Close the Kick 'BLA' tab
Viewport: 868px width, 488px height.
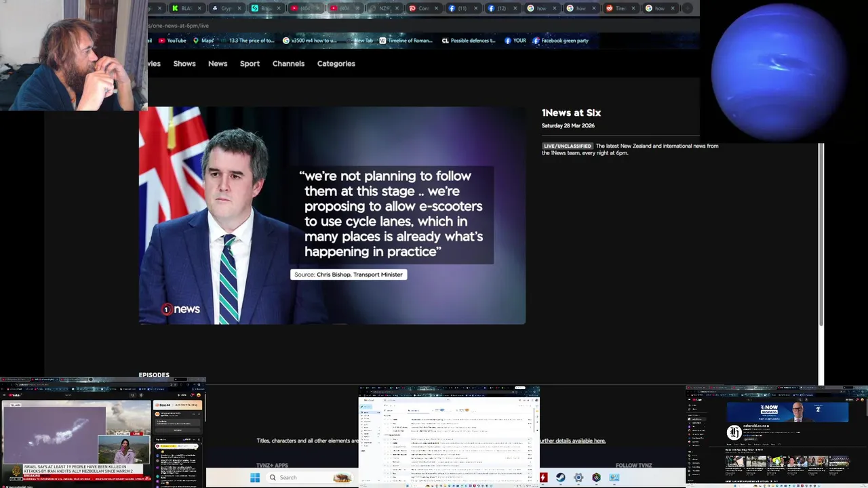click(199, 8)
